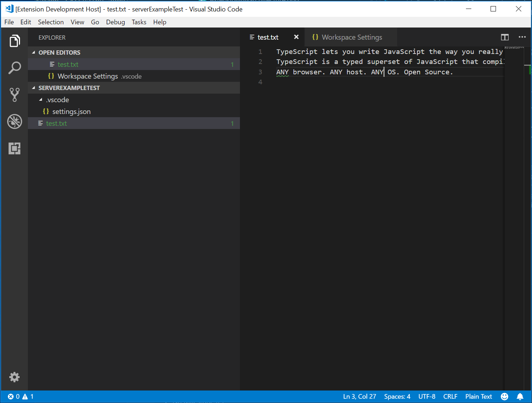Split the editor using the layout icon
Viewport: 532px width, 403px height.
(505, 37)
